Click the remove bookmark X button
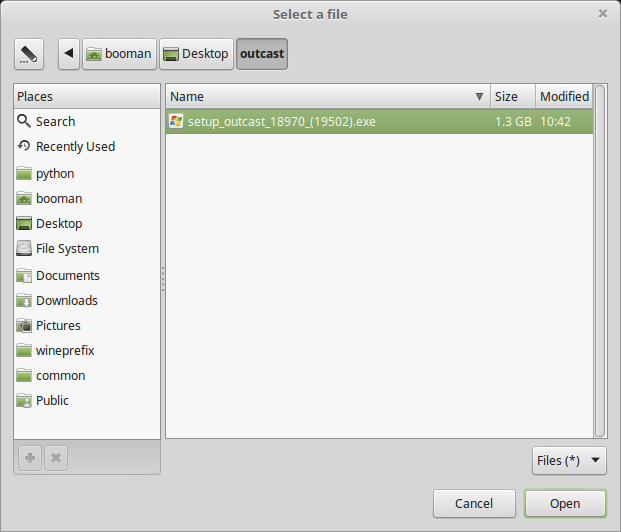The height and width of the screenshot is (532, 621). click(x=56, y=458)
